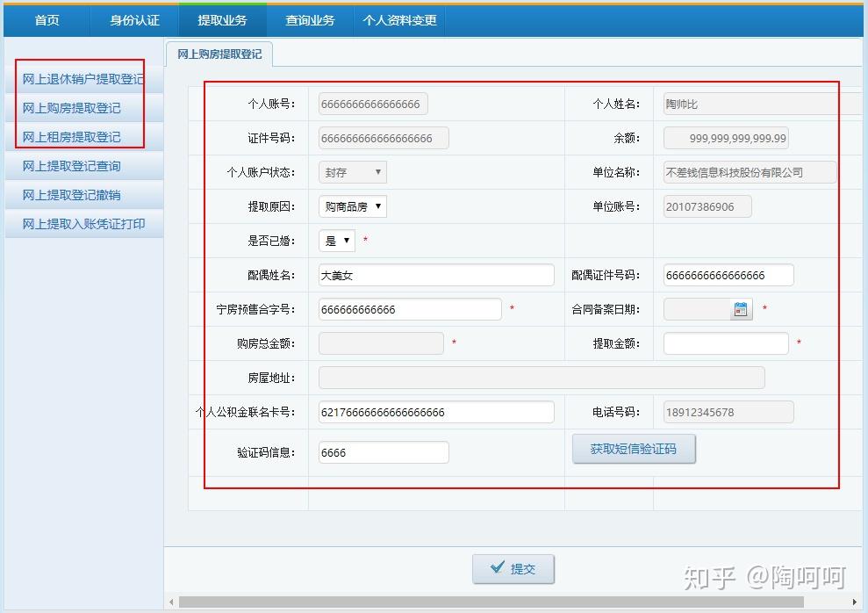Click the right arrow of horizontal scrollbar
Screen dimensions: 868x613
pos(855,602)
